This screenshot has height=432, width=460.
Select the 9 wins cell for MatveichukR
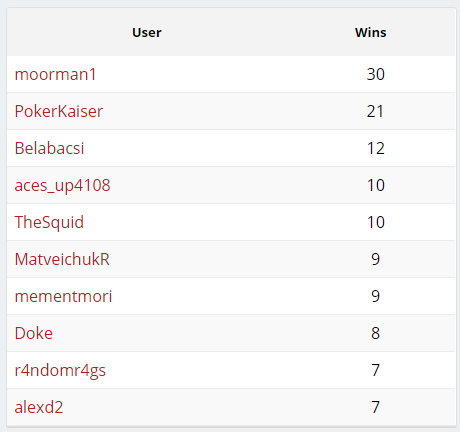[x=376, y=259]
